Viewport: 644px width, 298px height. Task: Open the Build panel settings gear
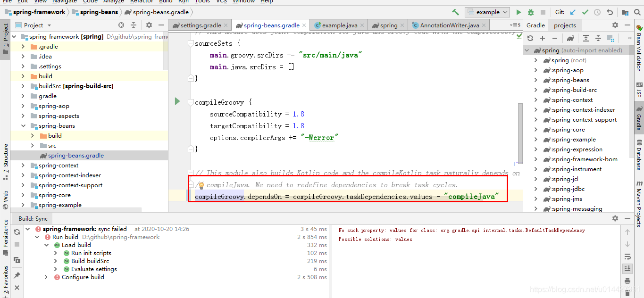615,218
